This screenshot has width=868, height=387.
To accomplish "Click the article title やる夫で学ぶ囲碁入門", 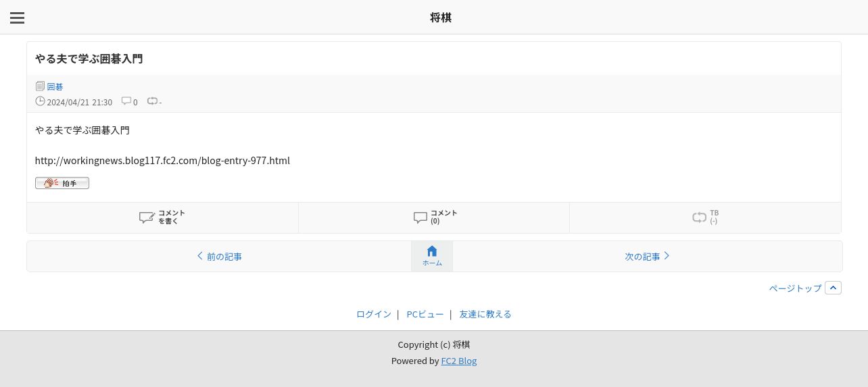I will 89,59.
